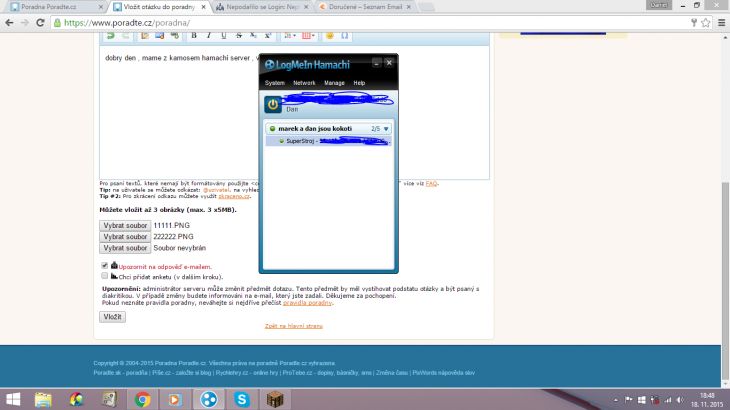The image size is (730, 410).
Task: Open Chrome from the taskbar
Action: click(142, 399)
